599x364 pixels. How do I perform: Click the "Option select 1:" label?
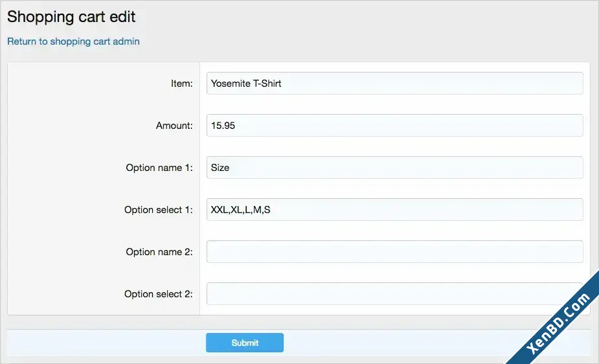(x=159, y=210)
